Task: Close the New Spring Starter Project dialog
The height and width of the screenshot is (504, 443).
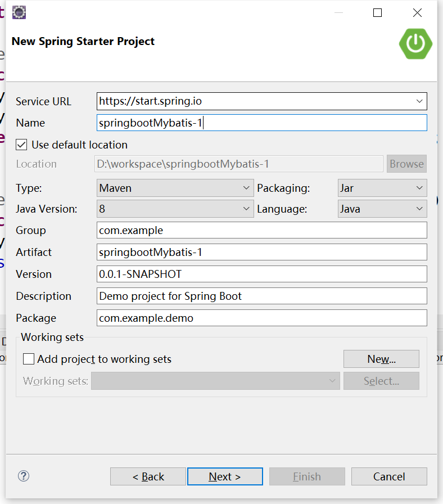Action: coord(417,12)
